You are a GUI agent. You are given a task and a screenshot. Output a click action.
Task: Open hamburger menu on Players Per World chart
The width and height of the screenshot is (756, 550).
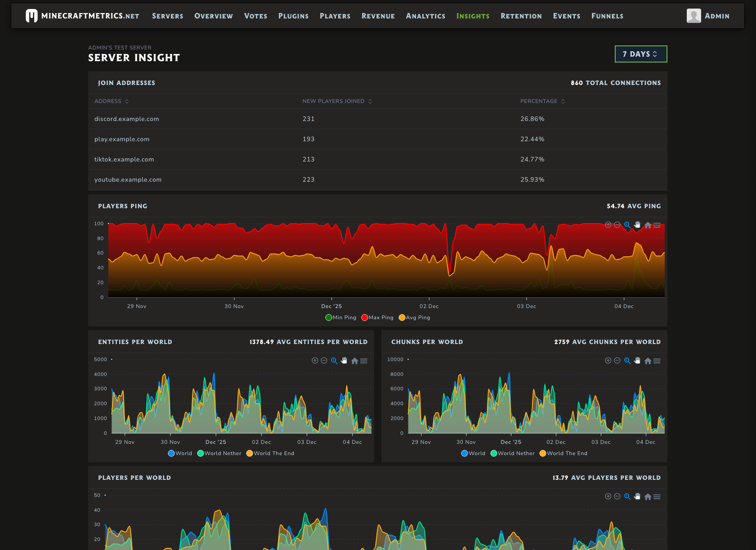(657, 496)
